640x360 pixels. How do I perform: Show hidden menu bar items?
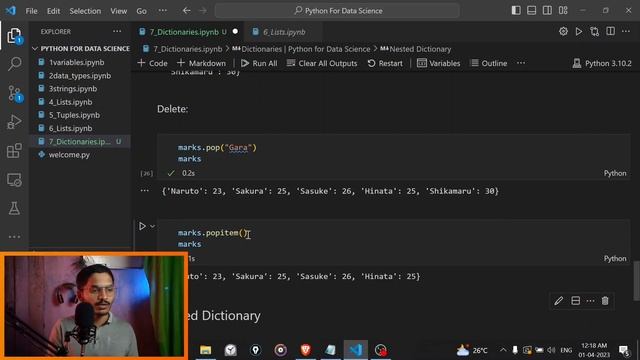162,11
